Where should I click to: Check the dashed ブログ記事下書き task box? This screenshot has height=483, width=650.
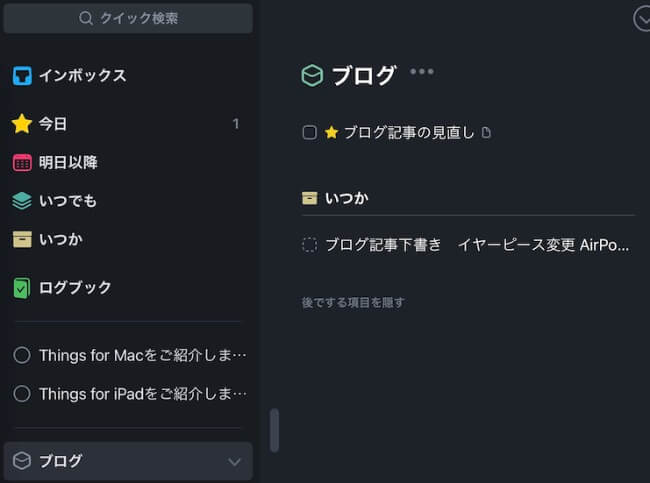(x=310, y=245)
